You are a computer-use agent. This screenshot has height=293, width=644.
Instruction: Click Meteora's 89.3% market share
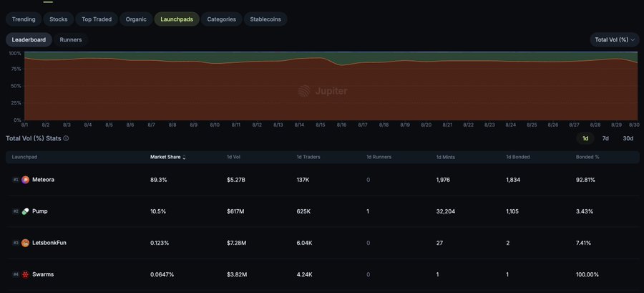tap(159, 180)
